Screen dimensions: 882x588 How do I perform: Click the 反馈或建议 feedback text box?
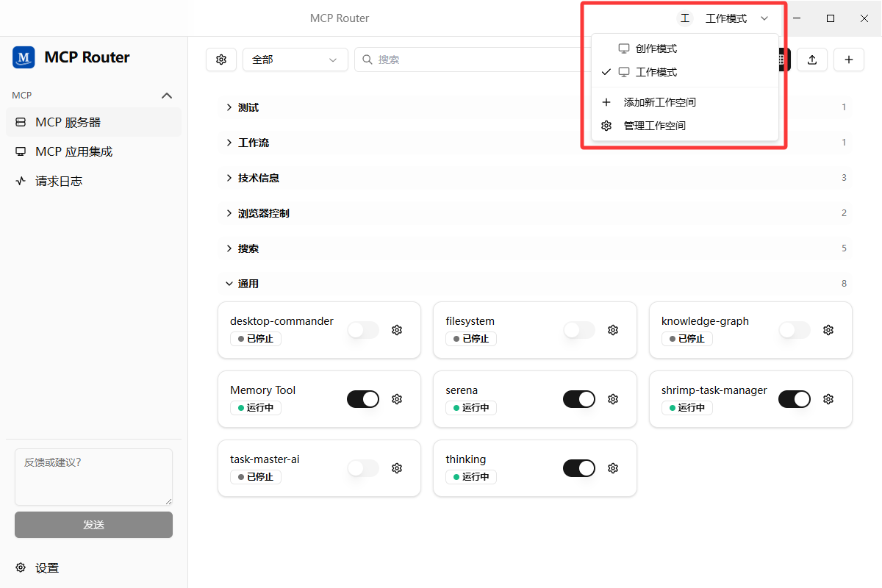93,477
